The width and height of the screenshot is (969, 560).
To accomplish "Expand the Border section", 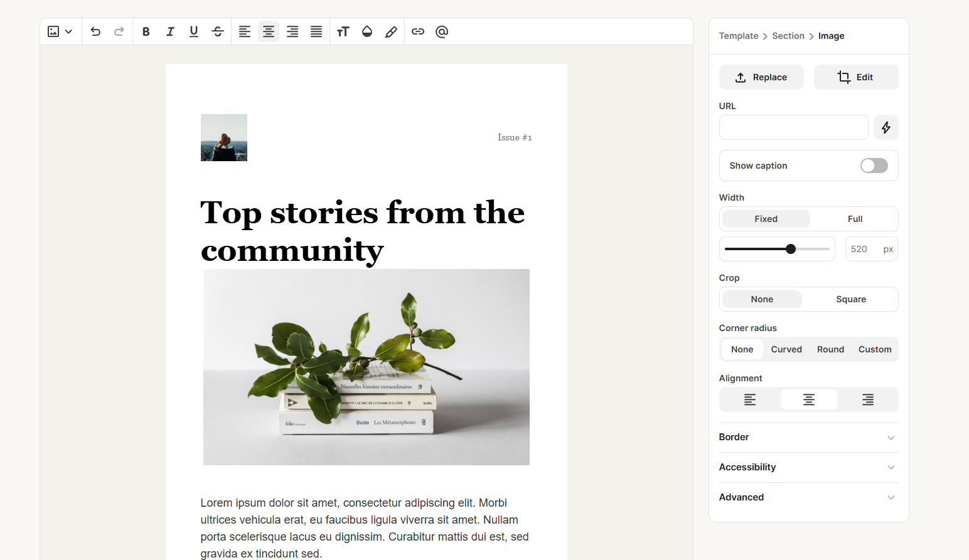I will (808, 437).
